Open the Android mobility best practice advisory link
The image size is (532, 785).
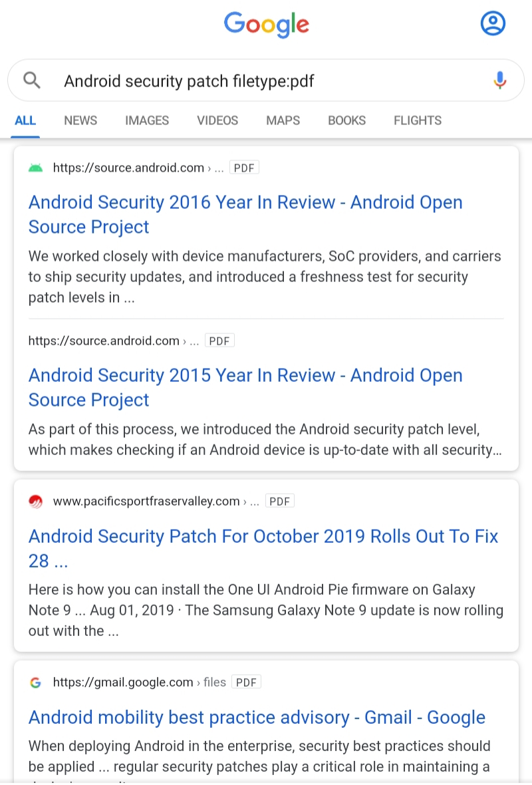tap(257, 717)
